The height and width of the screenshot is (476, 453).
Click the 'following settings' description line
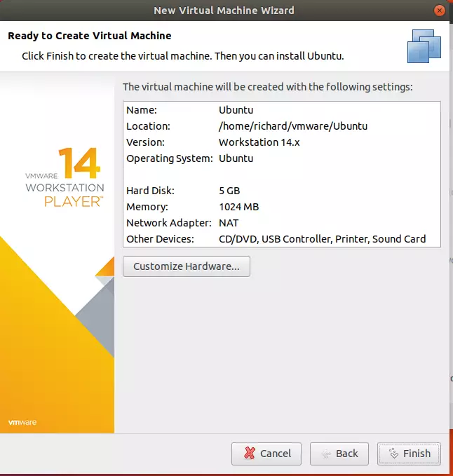[x=268, y=87]
